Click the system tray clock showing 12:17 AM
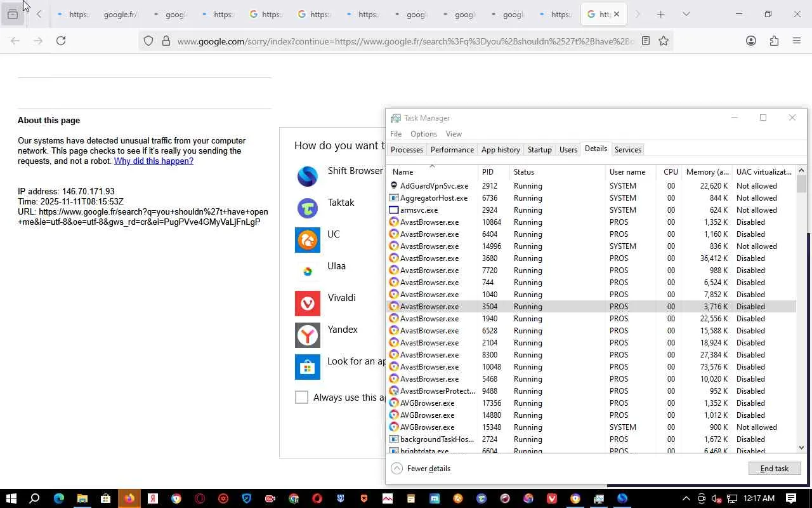This screenshot has width=812, height=508. pyautogui.click(x=759, y=498)
